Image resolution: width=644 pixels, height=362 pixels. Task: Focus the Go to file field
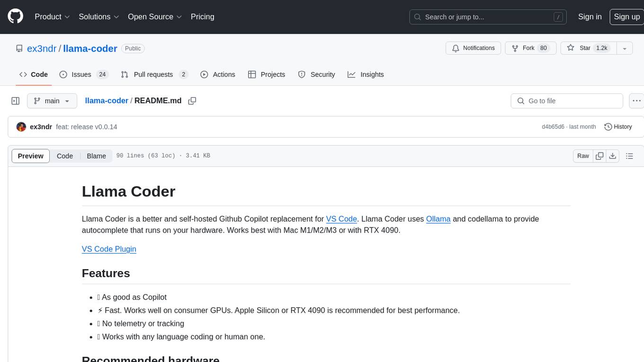tap(567, 101)
